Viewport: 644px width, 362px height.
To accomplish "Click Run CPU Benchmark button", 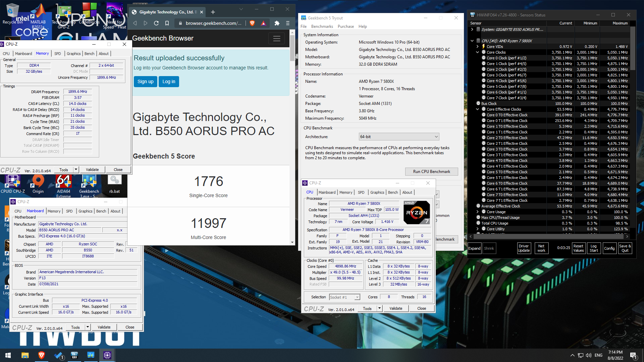I will point(431,172).
